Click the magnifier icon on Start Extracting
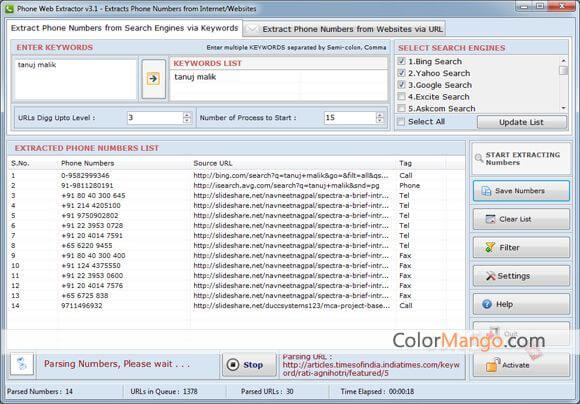This screenshot has height=404, width=580. click(479, 158)
